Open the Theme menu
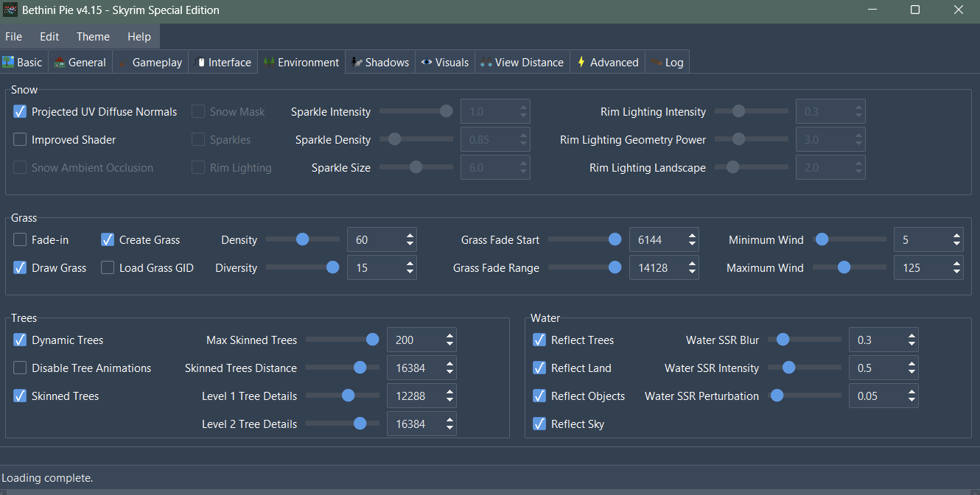 (93, 37)
